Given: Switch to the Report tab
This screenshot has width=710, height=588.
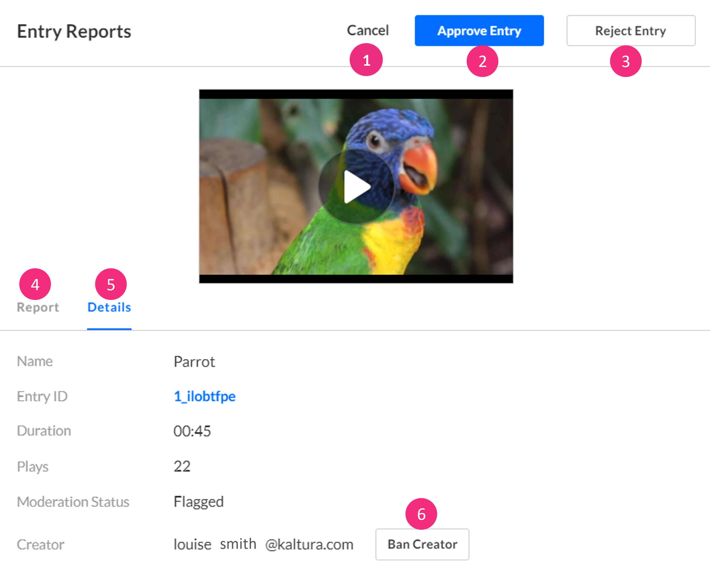Looking at the screenshot, I should click(38, 307).
